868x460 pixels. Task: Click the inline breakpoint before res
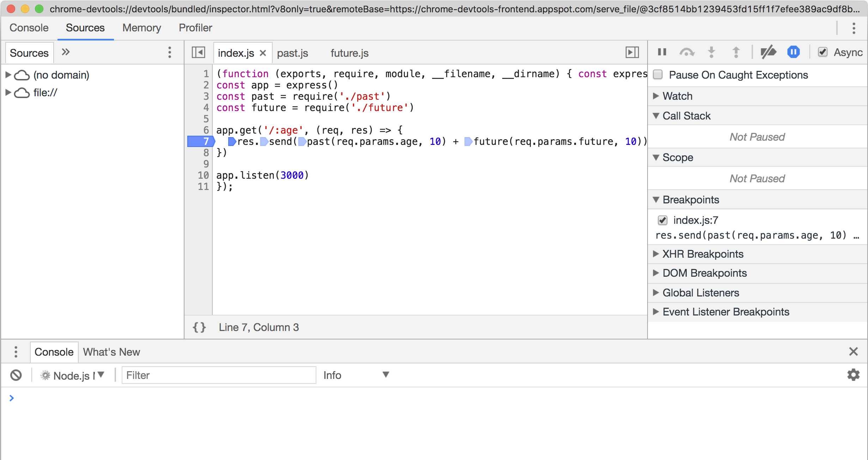click(232, 141)
